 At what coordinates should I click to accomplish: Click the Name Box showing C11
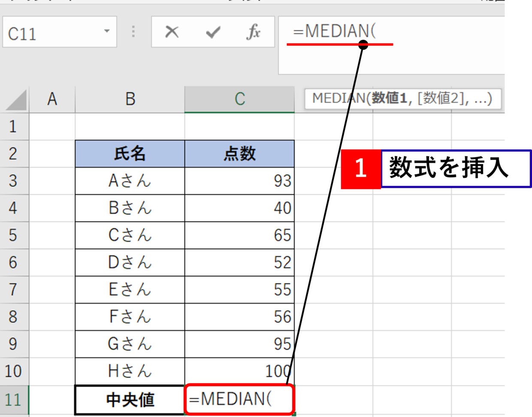51,33
